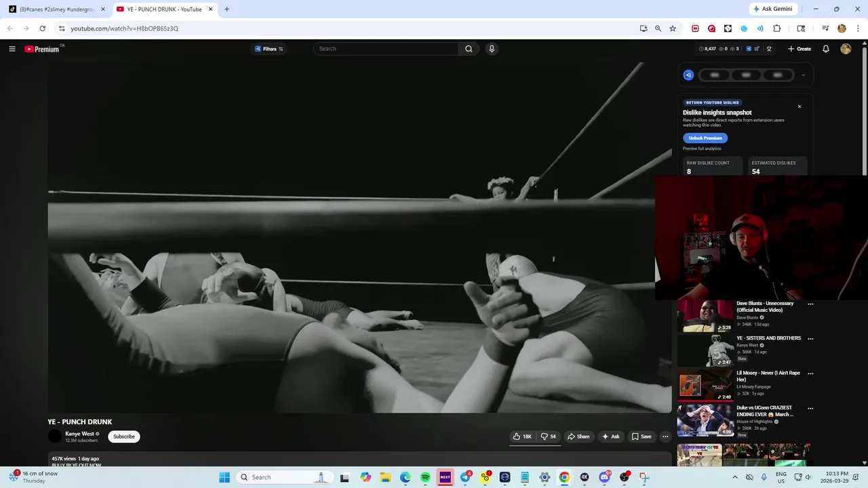868x488 pixels.
Task: Share the PUNCH DRUNK video
Action: [578, 436]
